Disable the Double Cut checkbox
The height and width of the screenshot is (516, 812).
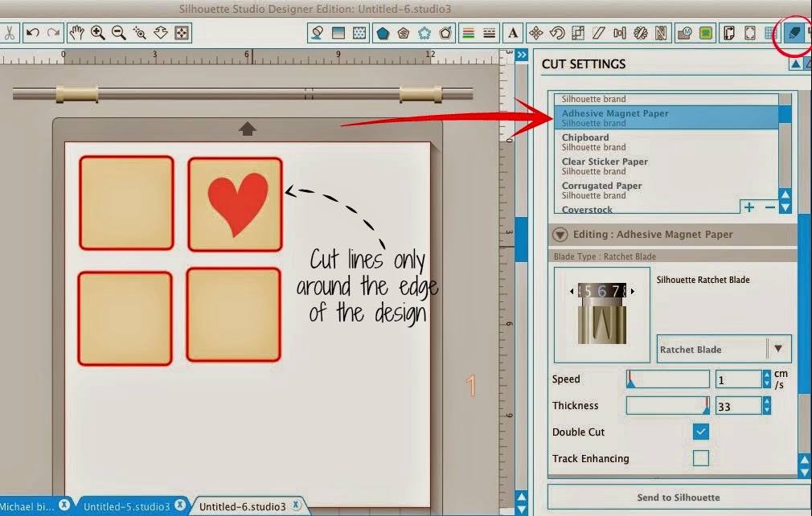pyautogui.click(x=700, y=432)
